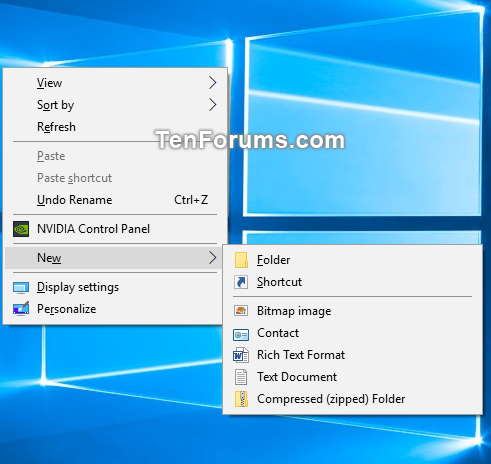Click the Display settings monitor icon
Viewport: 491px width, 464px height.
tap(21, 287)
